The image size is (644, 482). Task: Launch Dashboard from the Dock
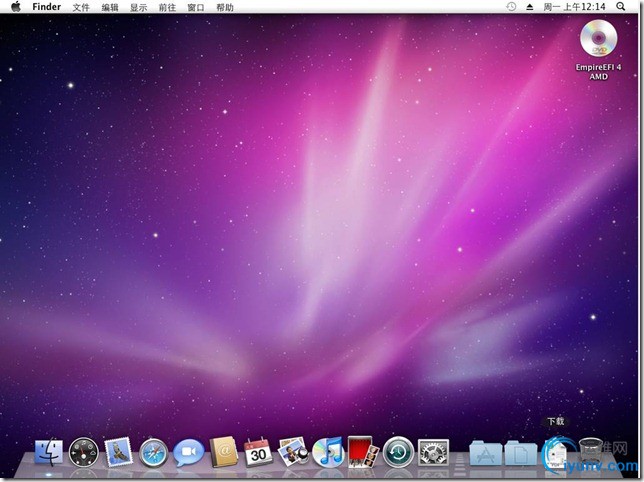pyautogui.click(x=83, y=452)
